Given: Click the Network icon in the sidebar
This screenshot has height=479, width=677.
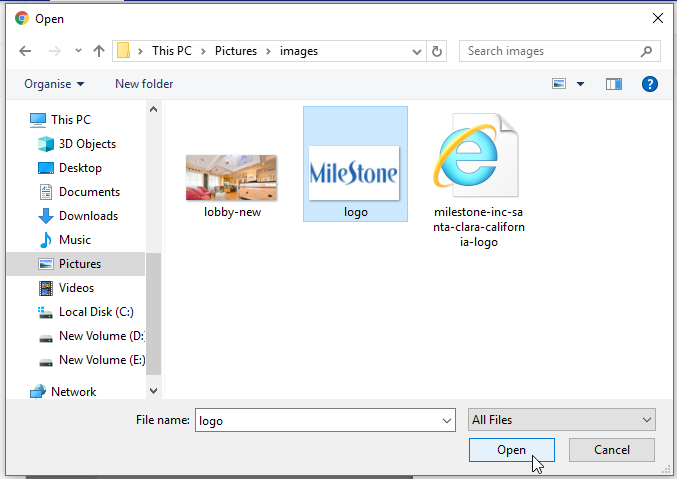Looking at the screenshot, I should point(38,391).
